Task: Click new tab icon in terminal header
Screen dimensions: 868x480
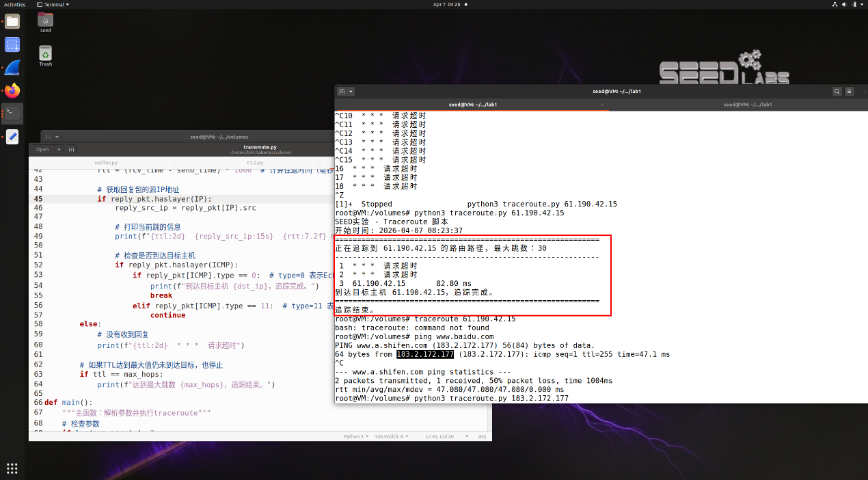Action: [x=341, y=92]
